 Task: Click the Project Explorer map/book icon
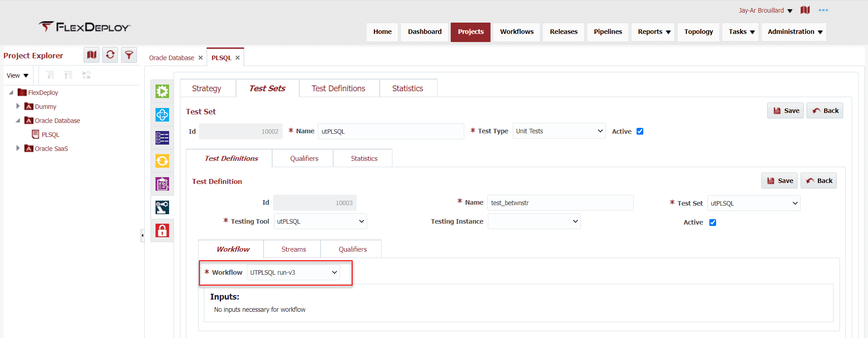tap(92, 55)
